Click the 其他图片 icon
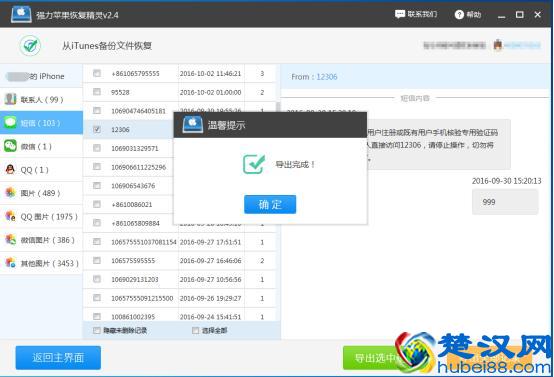The height and width of the screenshot is (377, 554). coord(10,263)
